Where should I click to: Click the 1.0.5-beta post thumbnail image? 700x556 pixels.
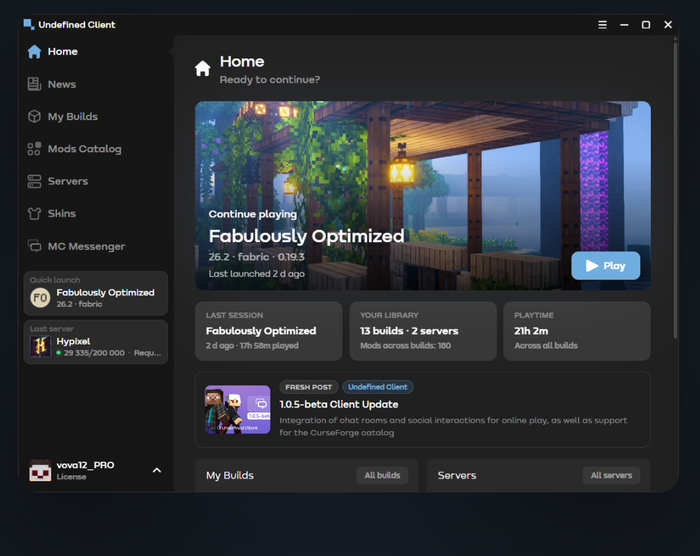tap(238, 410)
